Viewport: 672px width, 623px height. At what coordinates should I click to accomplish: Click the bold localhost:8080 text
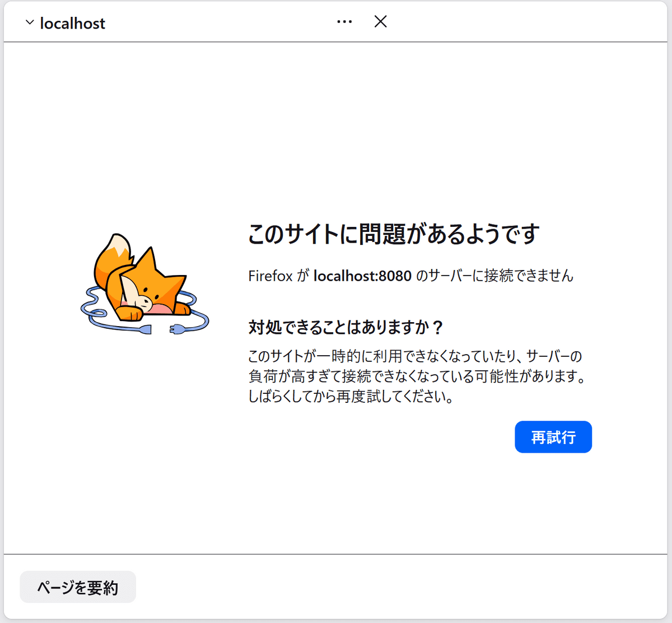click(362, 276)
